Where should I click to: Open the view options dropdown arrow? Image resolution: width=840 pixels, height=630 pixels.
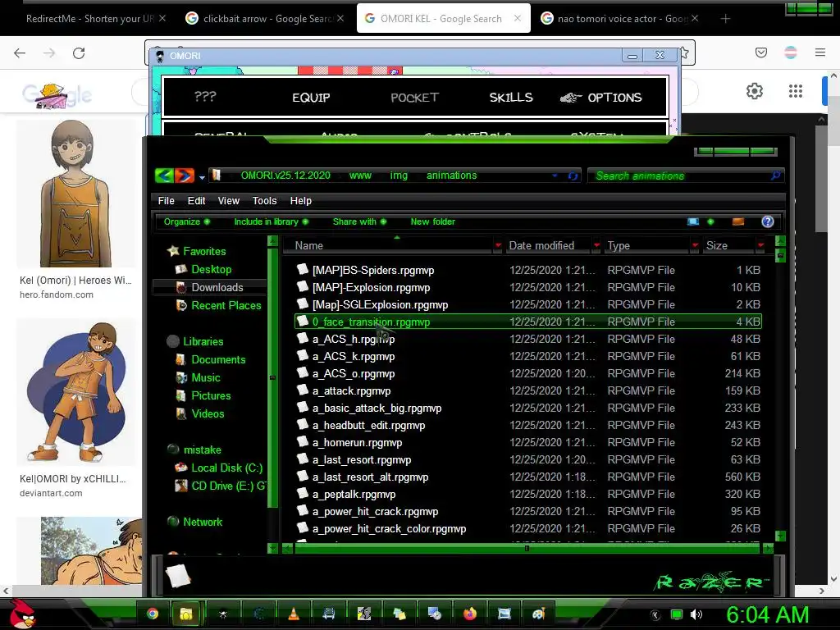click(x=710, y=221)
